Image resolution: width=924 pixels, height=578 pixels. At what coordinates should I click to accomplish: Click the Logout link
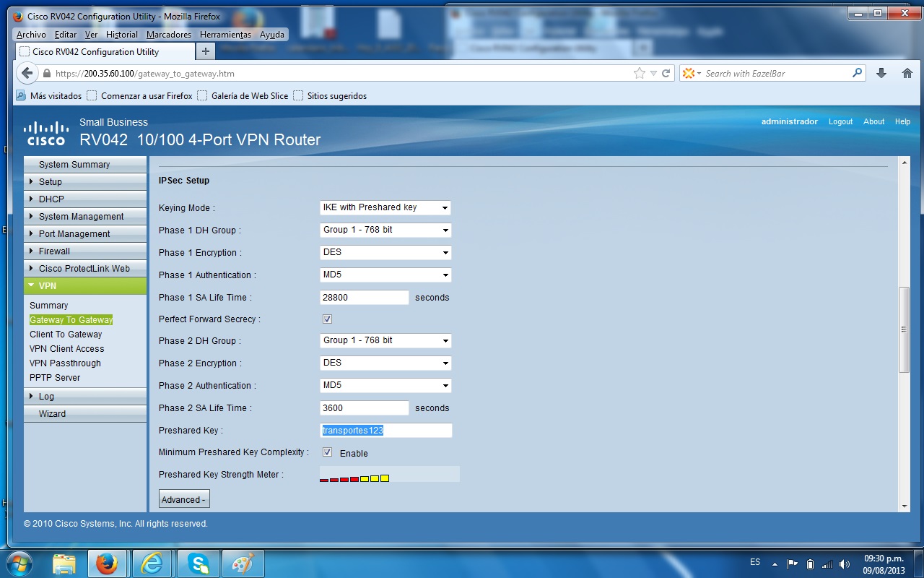click(840, 121)
